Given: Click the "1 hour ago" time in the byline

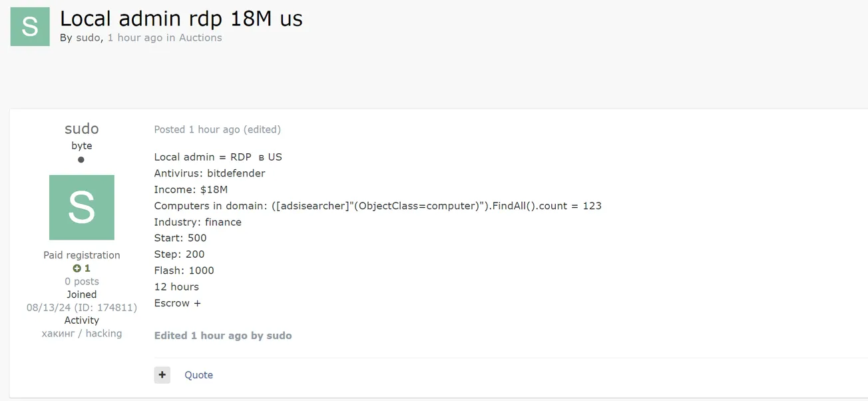Looking at the screenshot, I should tap(135, 38).
